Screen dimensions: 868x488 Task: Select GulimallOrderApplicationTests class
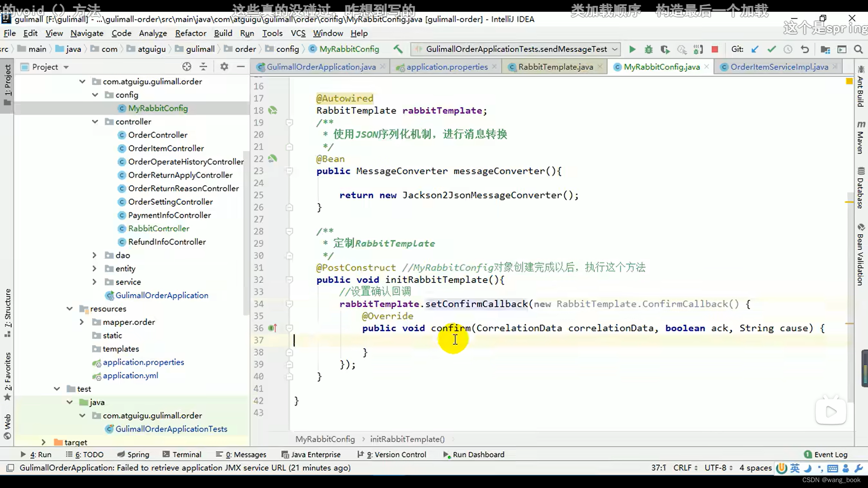coord(171,429)
